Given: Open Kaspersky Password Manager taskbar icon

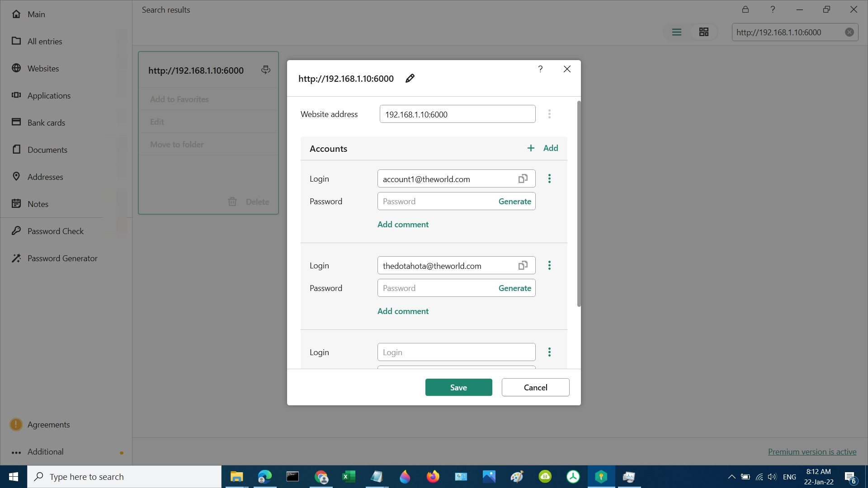Looking at the screenshot, I should tap(601, 477).
